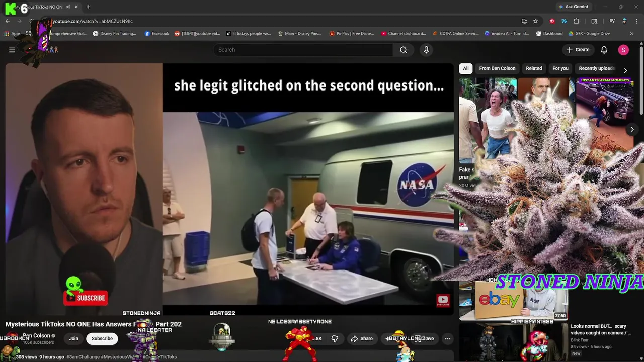The width and height of the screenshot is (644, 362).
Task: Open eBay video thumbnail with 27:50
Action: coord(513,301)
